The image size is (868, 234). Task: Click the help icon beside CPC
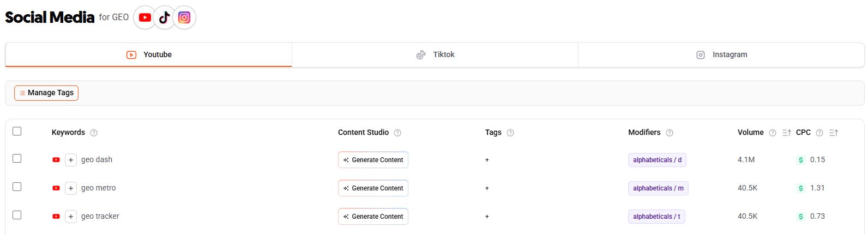[819, 133]
